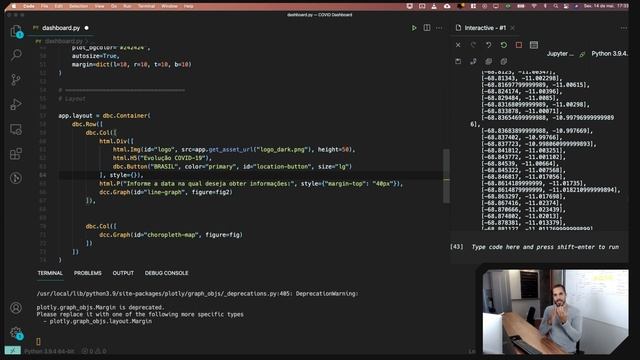640x360 pixels.
Task: Switch to the Interactive - #1 tab
Action: click(x=485, y=28)
